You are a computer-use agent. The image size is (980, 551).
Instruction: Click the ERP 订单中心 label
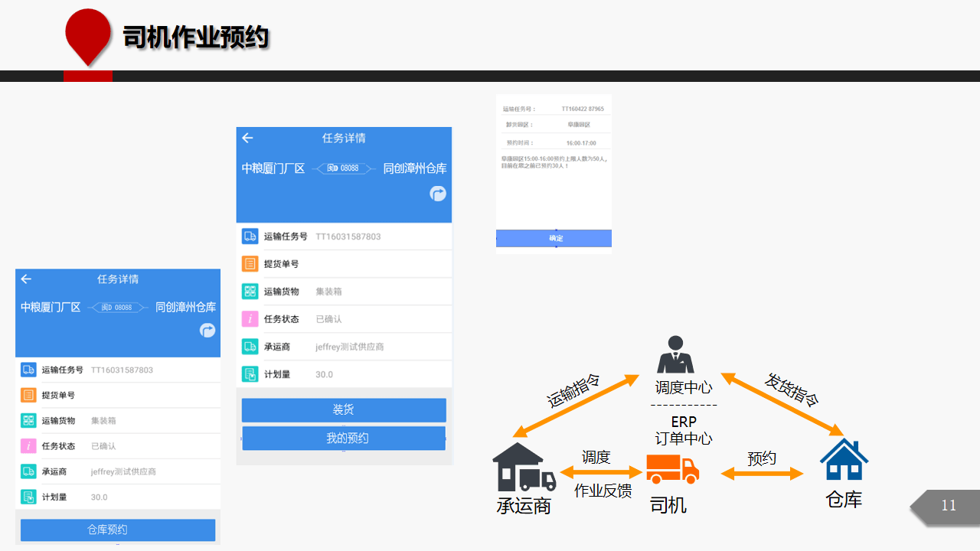point(684,430)
